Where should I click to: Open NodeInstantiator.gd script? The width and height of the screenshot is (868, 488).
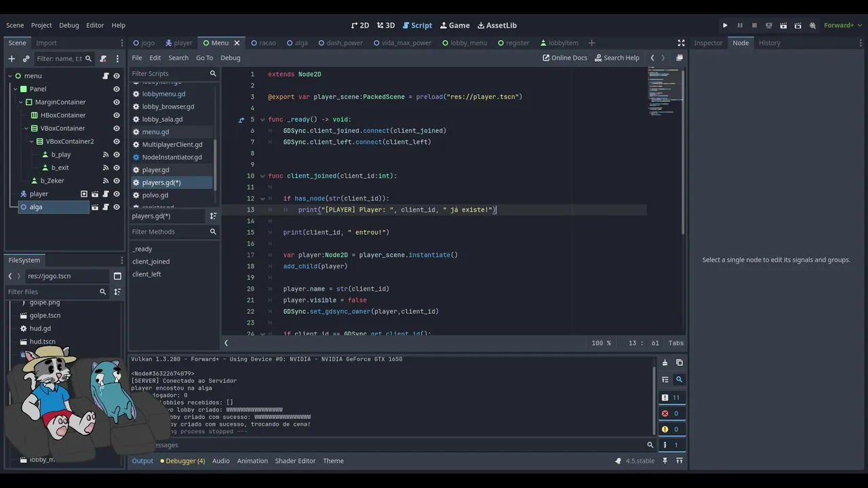172,157
